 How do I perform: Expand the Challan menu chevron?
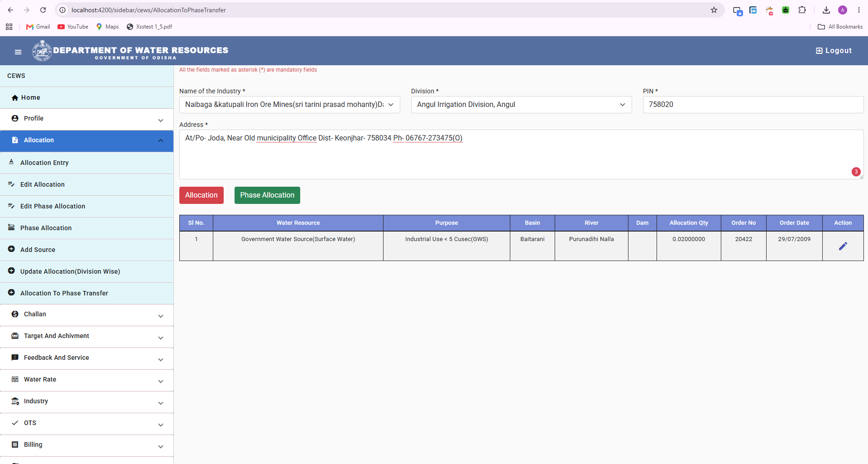161,316
